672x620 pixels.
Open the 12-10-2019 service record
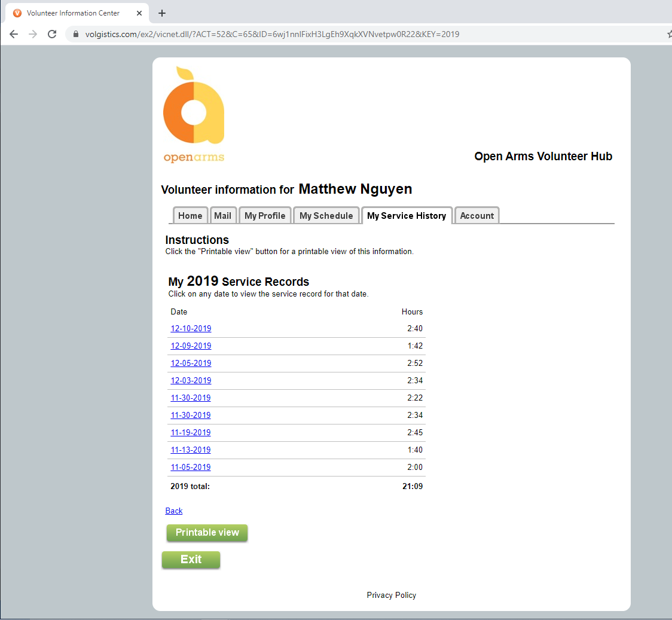tap(191, 329)
